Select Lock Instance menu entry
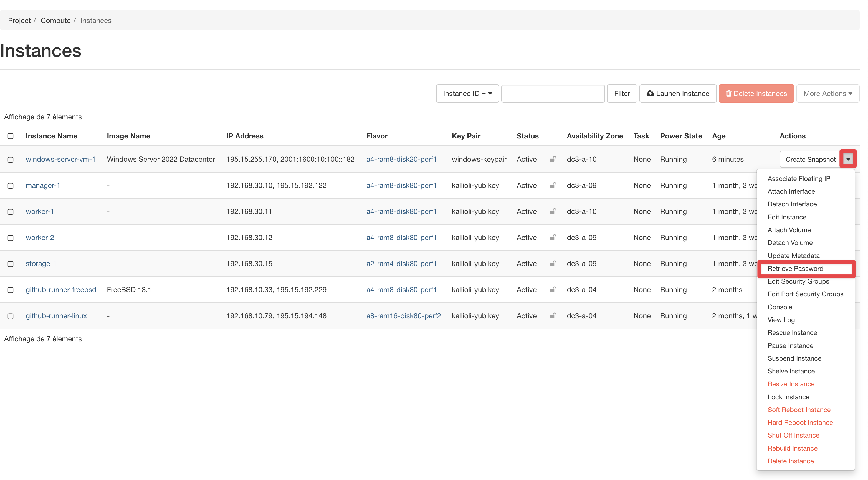Image resolution: width=868 pixels, height=480 pixels. (788, 397)
